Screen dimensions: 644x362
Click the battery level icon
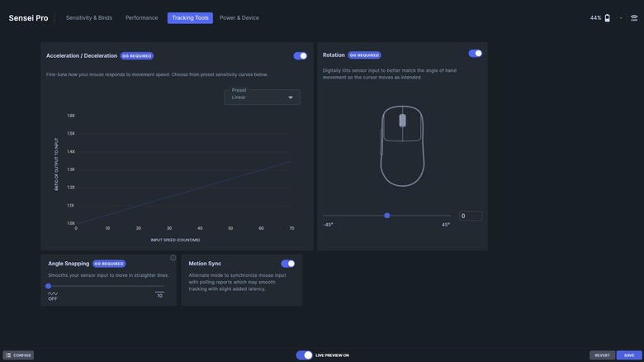(x=607, y=17)
